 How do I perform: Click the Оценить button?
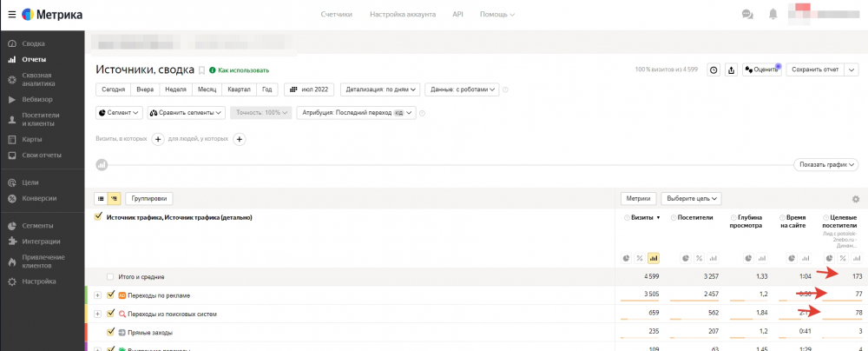762,70
